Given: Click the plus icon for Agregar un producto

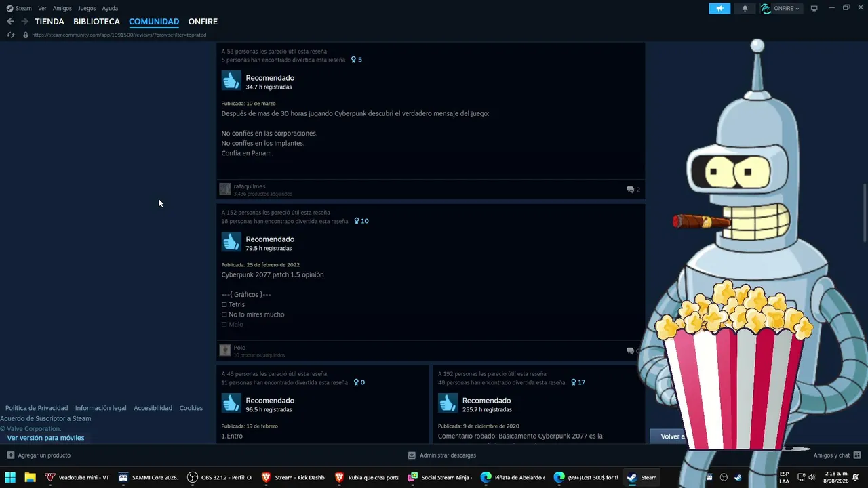Looking at the screenshot, I should (x=10, y=455).
